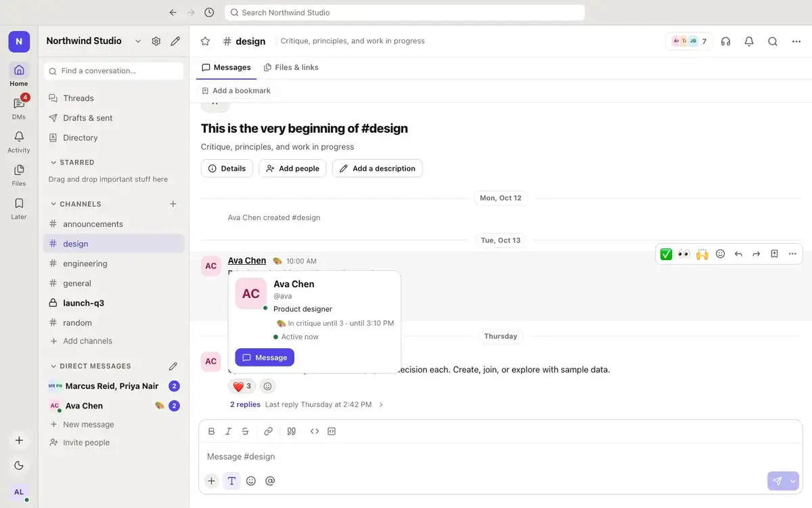Collapse the Channels section
812x508 pixels.
point(76,204)
